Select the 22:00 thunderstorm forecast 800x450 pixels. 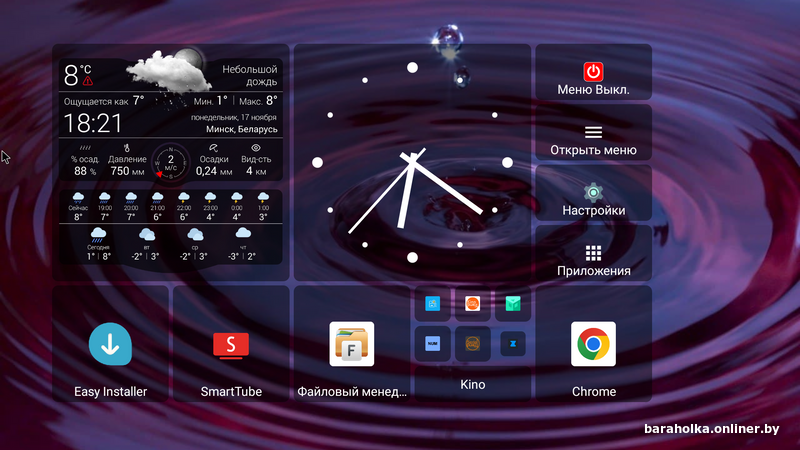184,207
